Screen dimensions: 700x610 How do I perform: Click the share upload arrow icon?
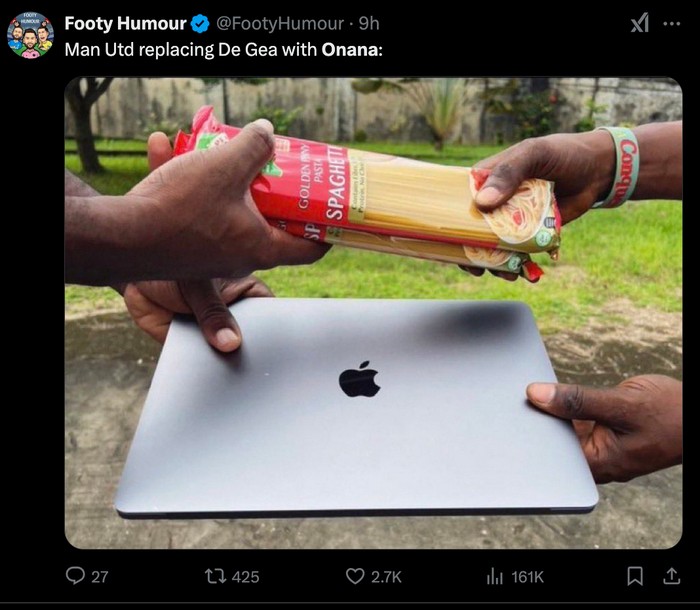(671, 576)
